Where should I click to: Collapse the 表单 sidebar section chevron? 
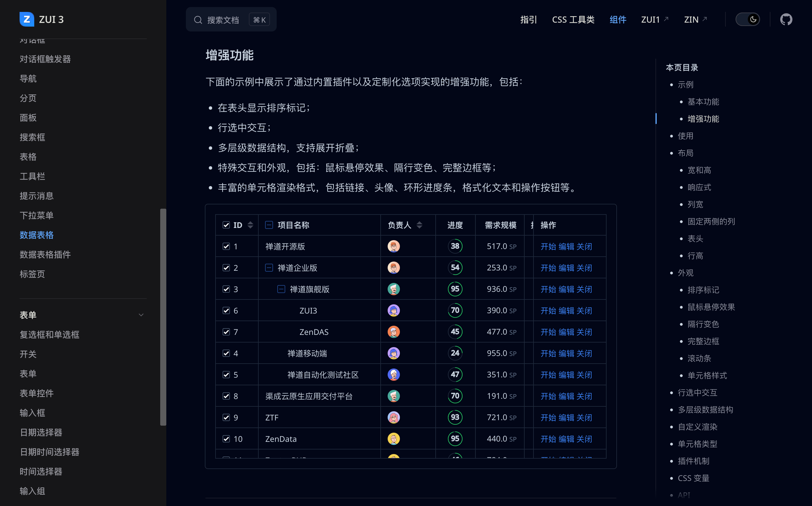(141, 315)
